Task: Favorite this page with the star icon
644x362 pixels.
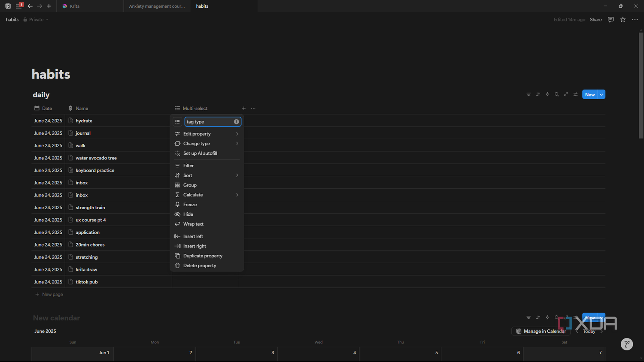Action: click(x=623, y=20)
